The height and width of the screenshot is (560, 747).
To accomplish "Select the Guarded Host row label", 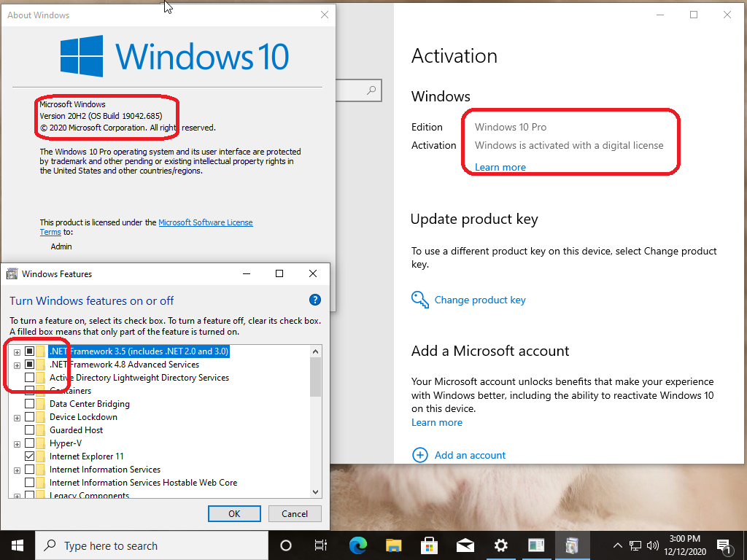I will tap(76, 430).
